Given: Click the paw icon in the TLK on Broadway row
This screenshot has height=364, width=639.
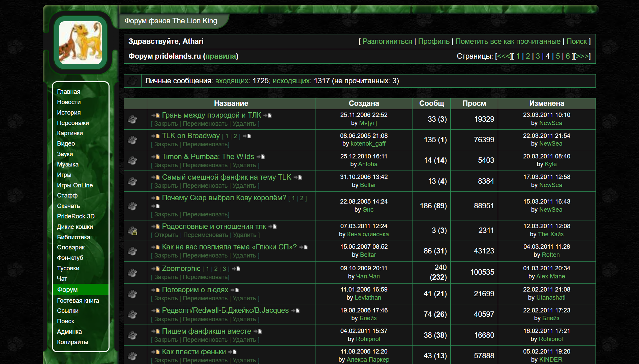Looking at the screenshot, I should (x=132, y=140).
